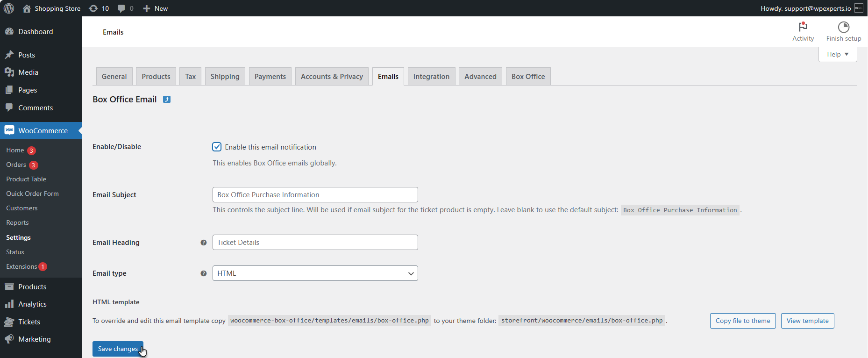This screenshot has height=358, width=868.
Task: Click the help tooltip icon for Email Heading
Action: [204, 243]
